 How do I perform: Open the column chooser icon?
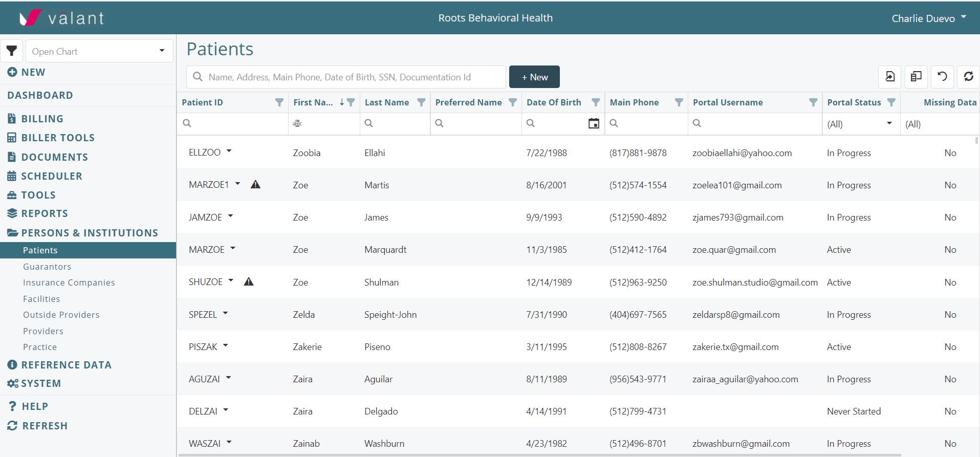916,77
